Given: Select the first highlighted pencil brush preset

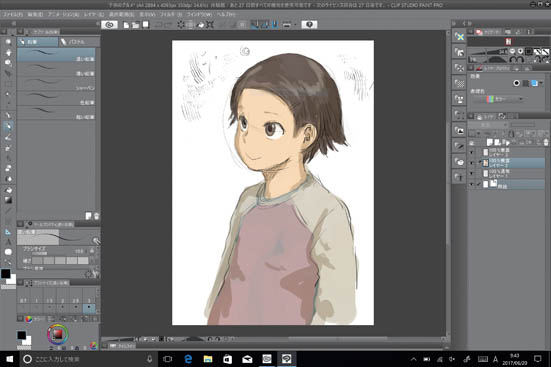Looking at the screenshot, I should point(56,55).
